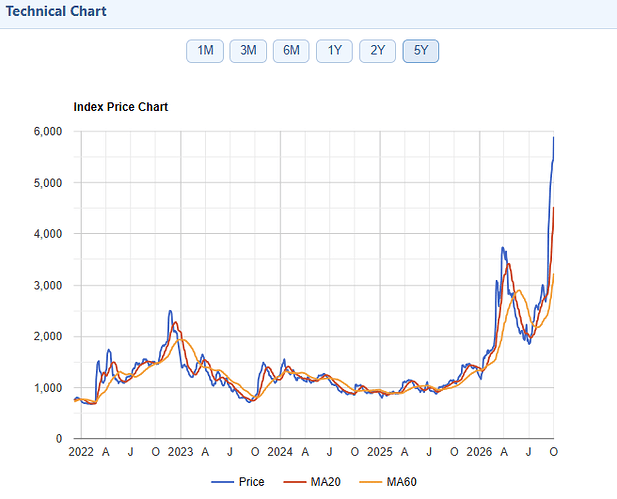
Task: Switch chart to 1Y range
Action: point(334,51)
